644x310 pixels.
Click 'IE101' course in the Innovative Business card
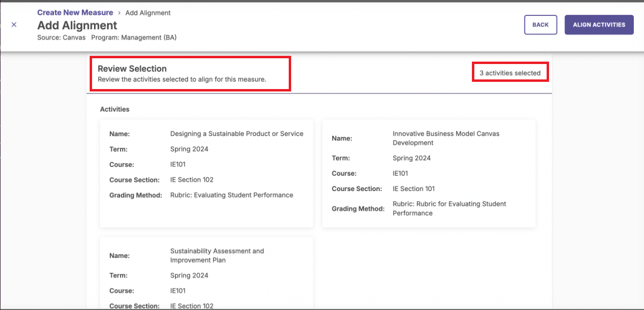click(401, 173)
